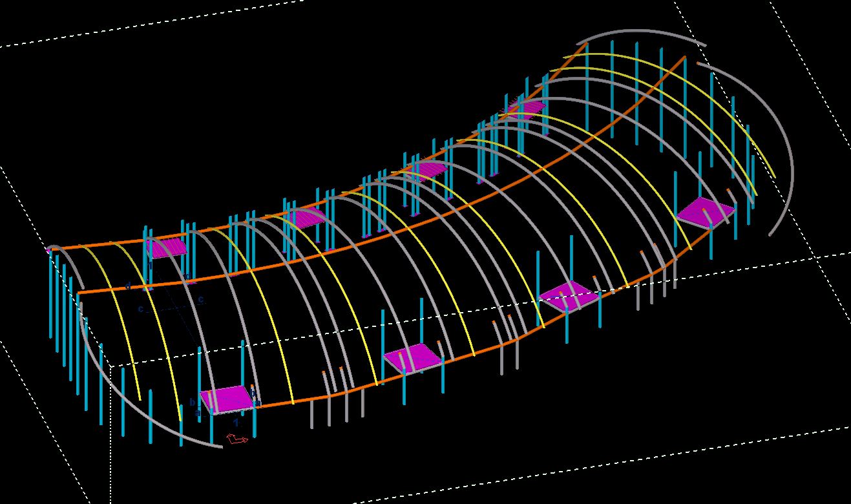Click the red coordinate origin marker
The width and height of the screenshot is (851, 504).
click(236, 439)
